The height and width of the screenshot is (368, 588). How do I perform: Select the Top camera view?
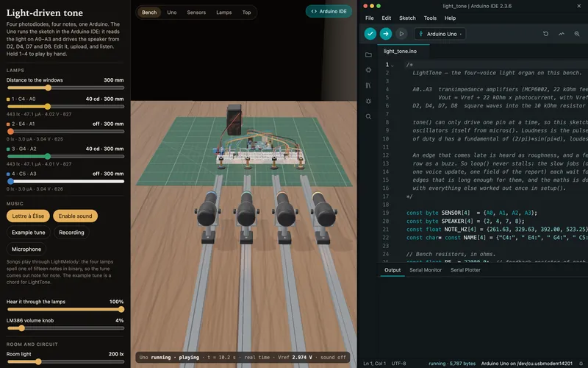point(246,13)
